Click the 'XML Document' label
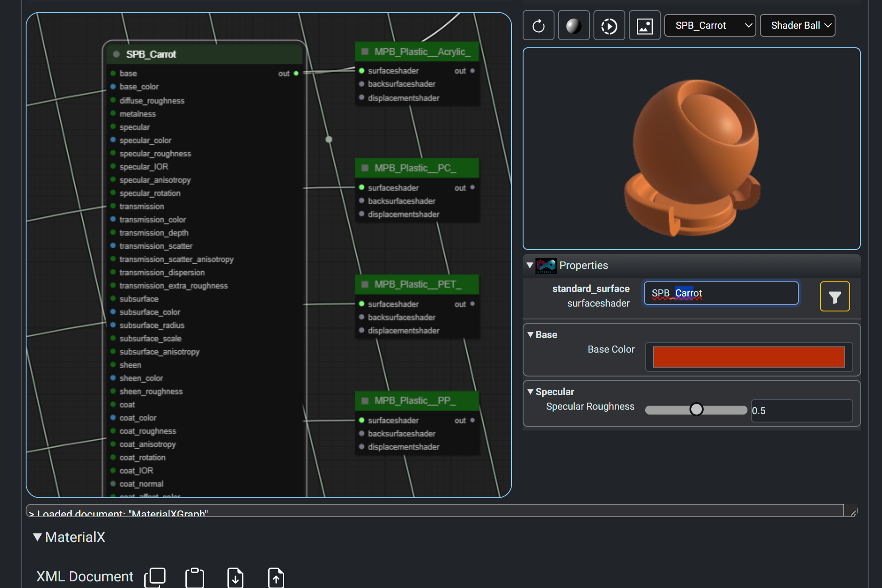 (85, 576)
